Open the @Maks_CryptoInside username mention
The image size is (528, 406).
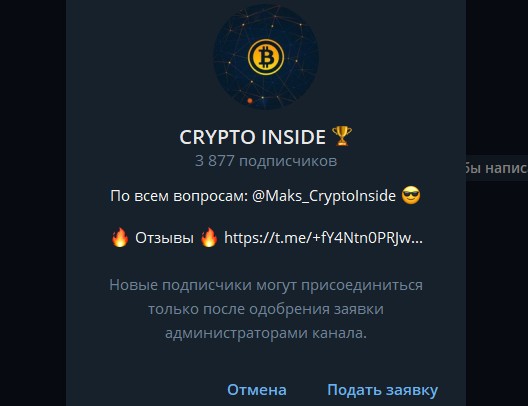(324, 196)
